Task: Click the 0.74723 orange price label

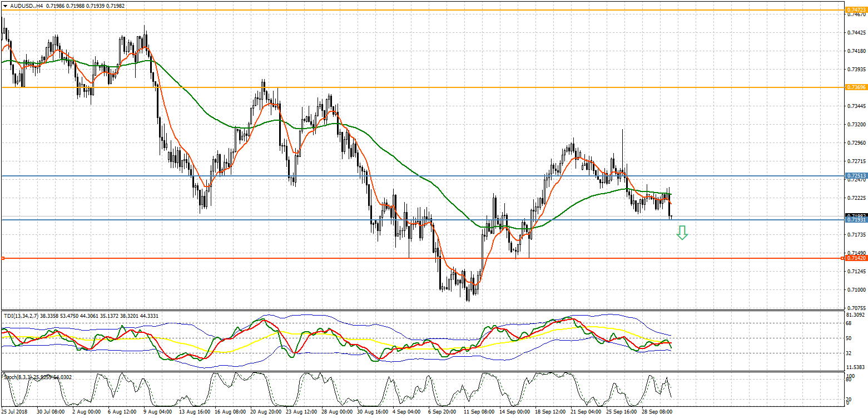Action: point(856,10)
